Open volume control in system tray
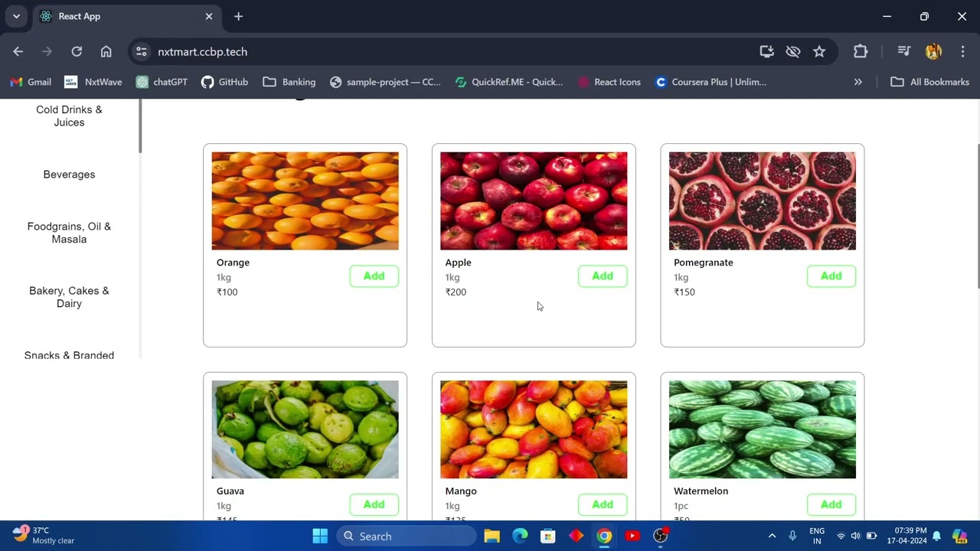The height and width of the screenshot is (551, 980). pos(856,536)
